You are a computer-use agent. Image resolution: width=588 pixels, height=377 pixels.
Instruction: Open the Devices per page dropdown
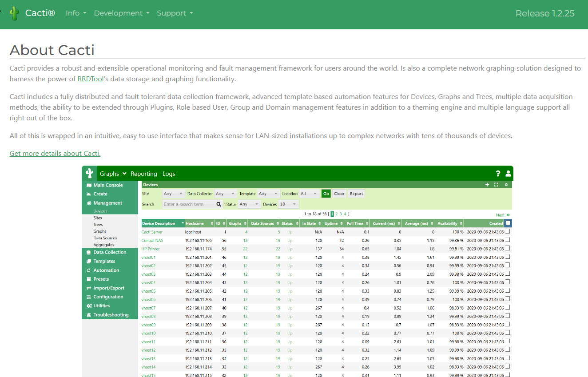(x=288, y=204)
